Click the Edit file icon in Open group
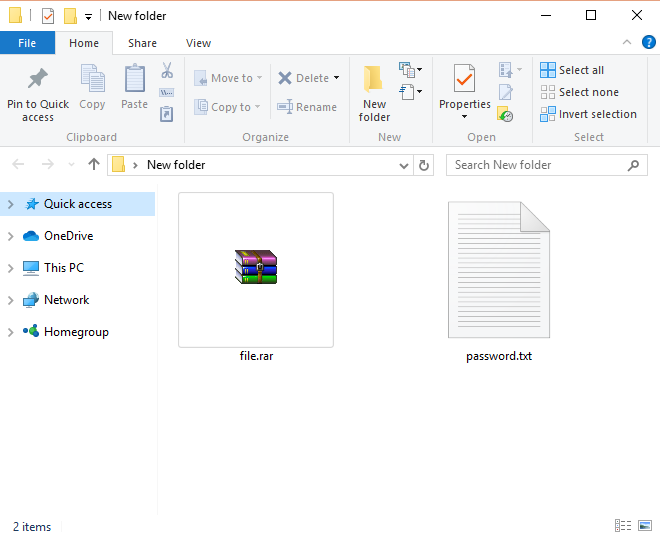The height and width of the screenshot is (538, 660). [506, 92]
